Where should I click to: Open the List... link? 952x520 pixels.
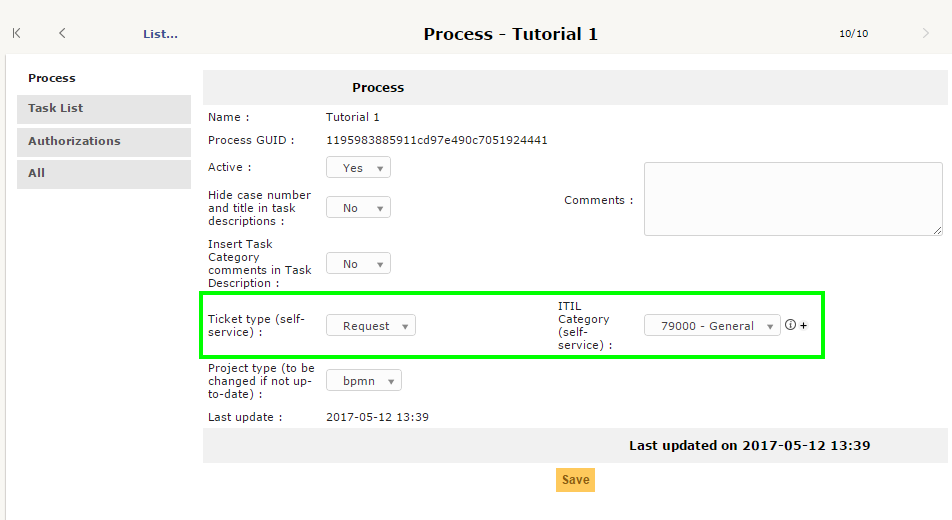(x=160, y=34)
